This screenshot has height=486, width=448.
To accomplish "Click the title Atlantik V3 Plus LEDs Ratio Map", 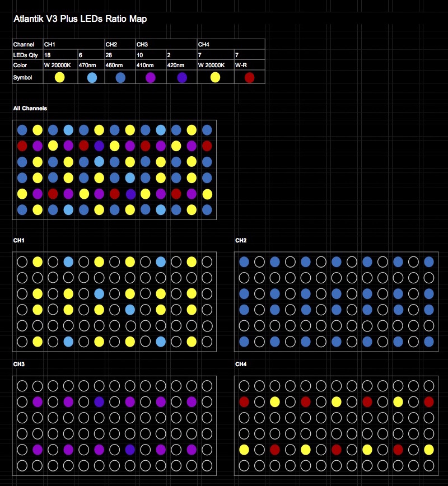I will [x=80, y=18].
